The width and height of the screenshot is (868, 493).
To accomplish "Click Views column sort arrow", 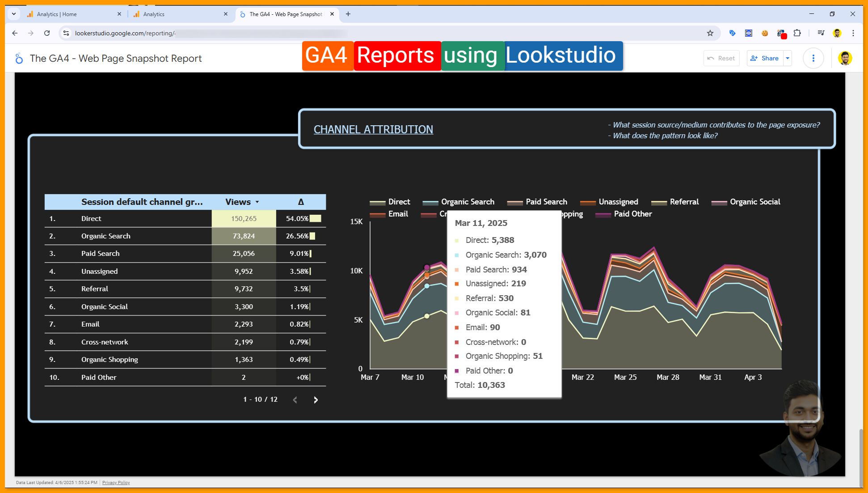I will coord(257,202).
